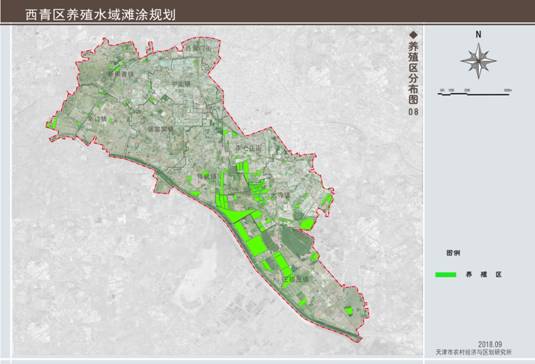
Task: Click the isolated green patch near the southeastern corner
Action: click(348, 311)
